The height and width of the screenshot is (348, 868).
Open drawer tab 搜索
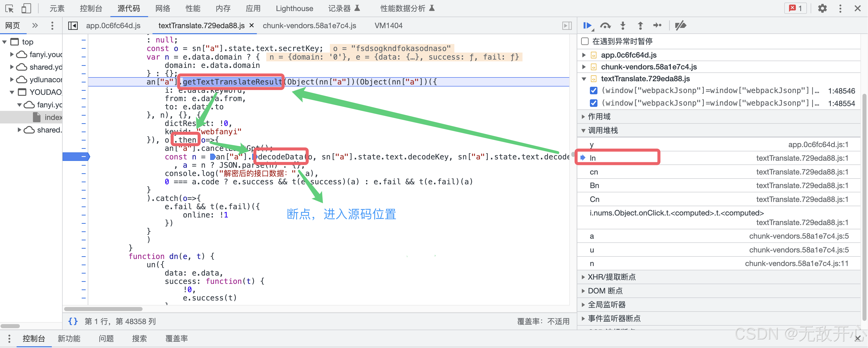tap(139, 338)
